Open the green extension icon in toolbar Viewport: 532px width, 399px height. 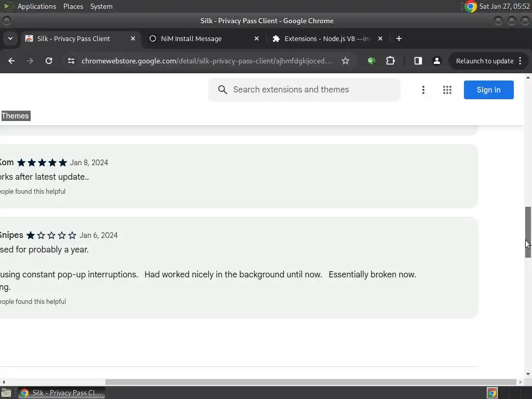[x=371, y=61]
